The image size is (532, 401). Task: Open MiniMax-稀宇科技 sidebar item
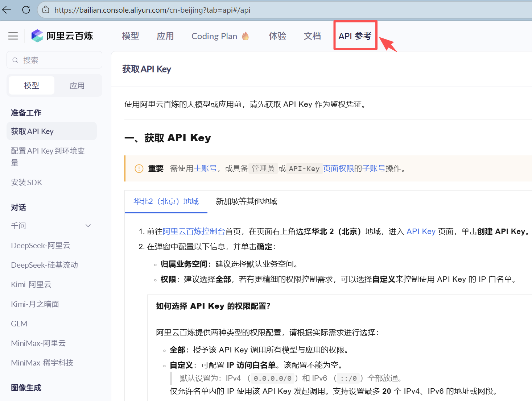[42, 363]
